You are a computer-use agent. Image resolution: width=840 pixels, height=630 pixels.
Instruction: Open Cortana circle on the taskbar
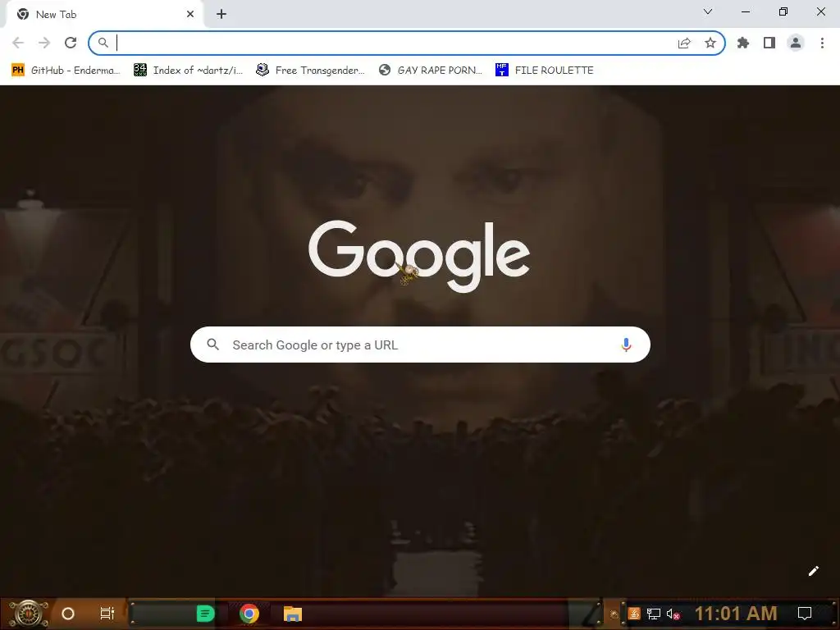point(67,614)
